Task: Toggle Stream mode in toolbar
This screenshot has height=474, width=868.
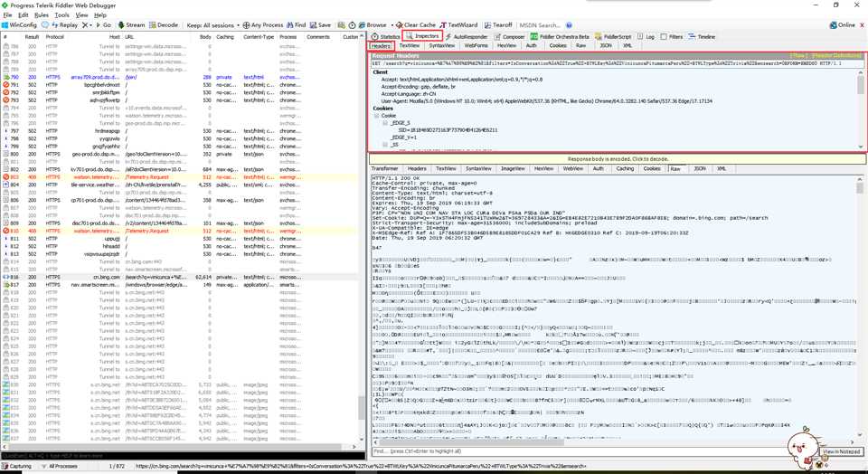Action: pyautogui.click(x=131, y=25)
